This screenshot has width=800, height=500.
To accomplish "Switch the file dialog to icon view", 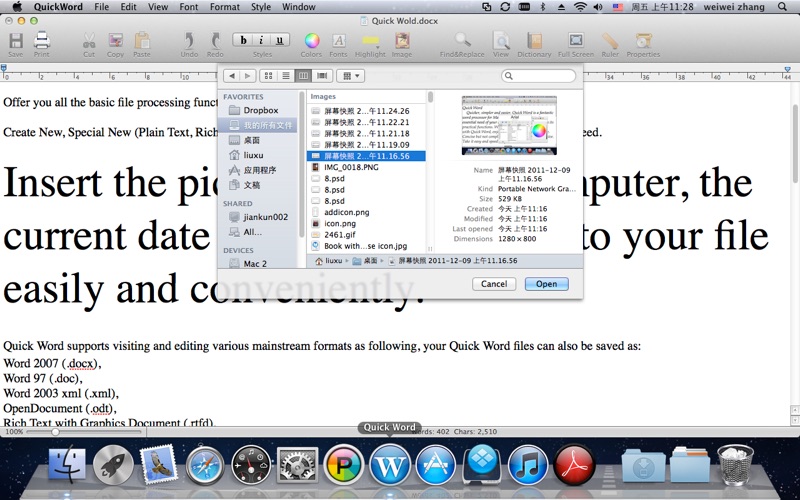I will coord(268,76).
